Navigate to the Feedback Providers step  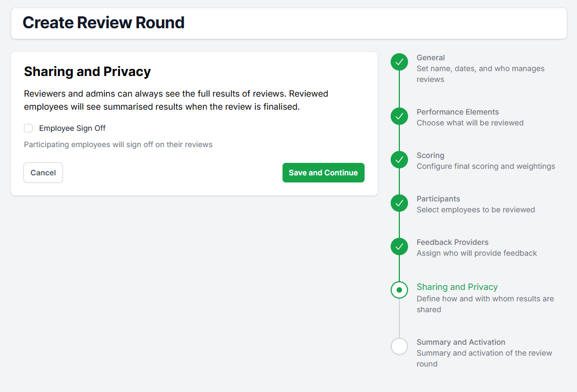point(452,242)
